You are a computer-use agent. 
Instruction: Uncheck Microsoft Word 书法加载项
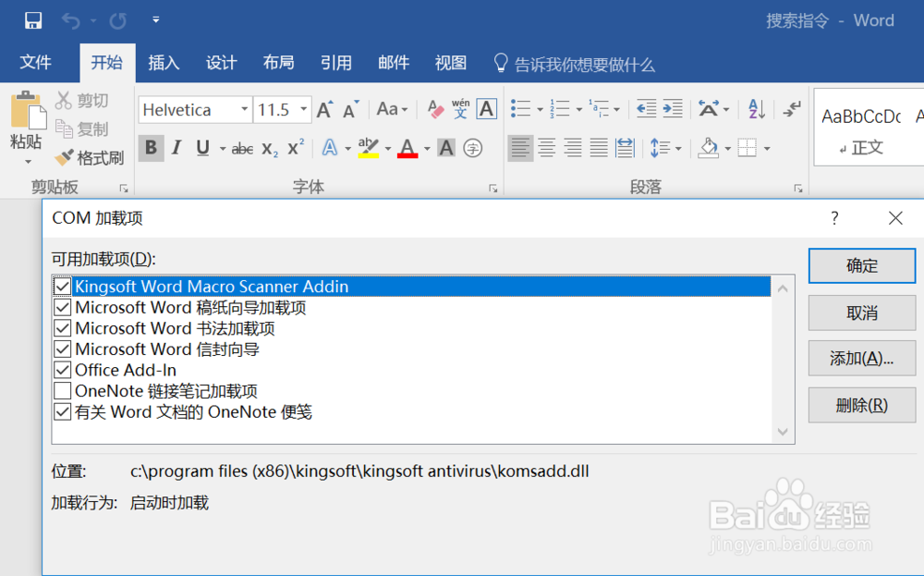coord(63,328)
